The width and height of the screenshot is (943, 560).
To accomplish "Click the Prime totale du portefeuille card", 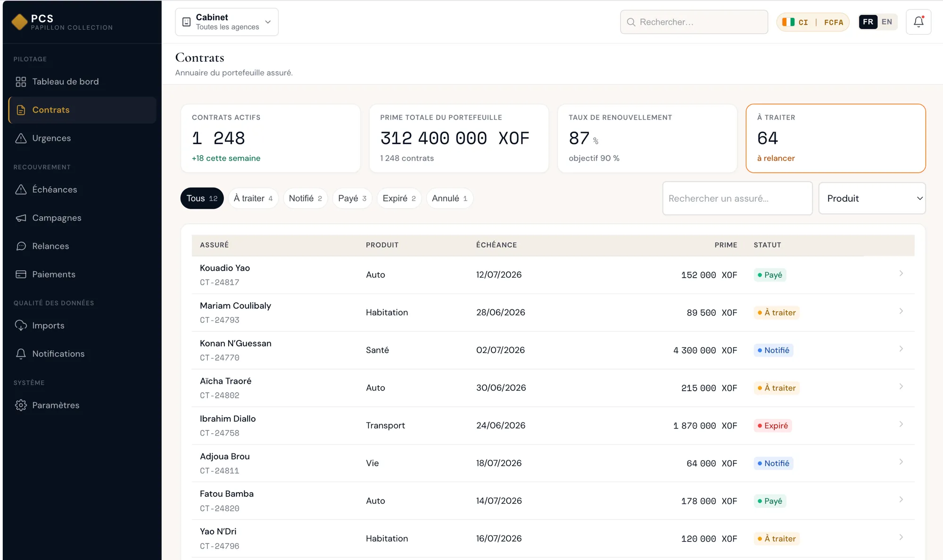I will pyautogui.click(x=459, y=138).
